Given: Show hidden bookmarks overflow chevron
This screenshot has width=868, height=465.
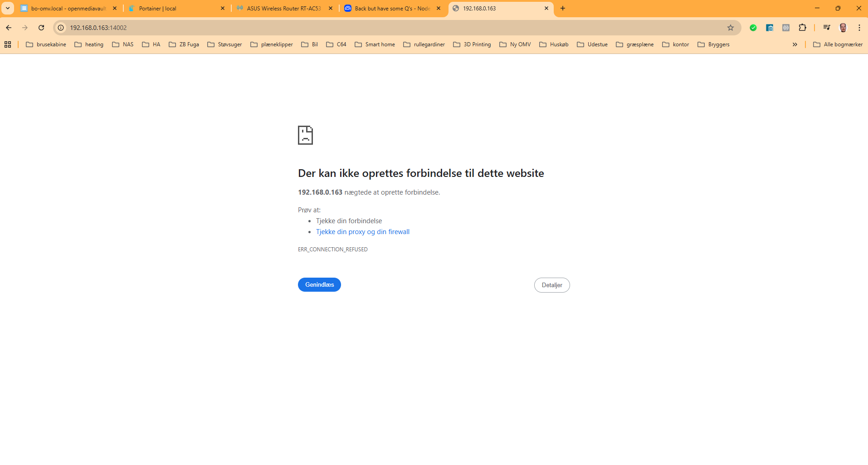Looking at the screenshot, I should click(795, 44).
